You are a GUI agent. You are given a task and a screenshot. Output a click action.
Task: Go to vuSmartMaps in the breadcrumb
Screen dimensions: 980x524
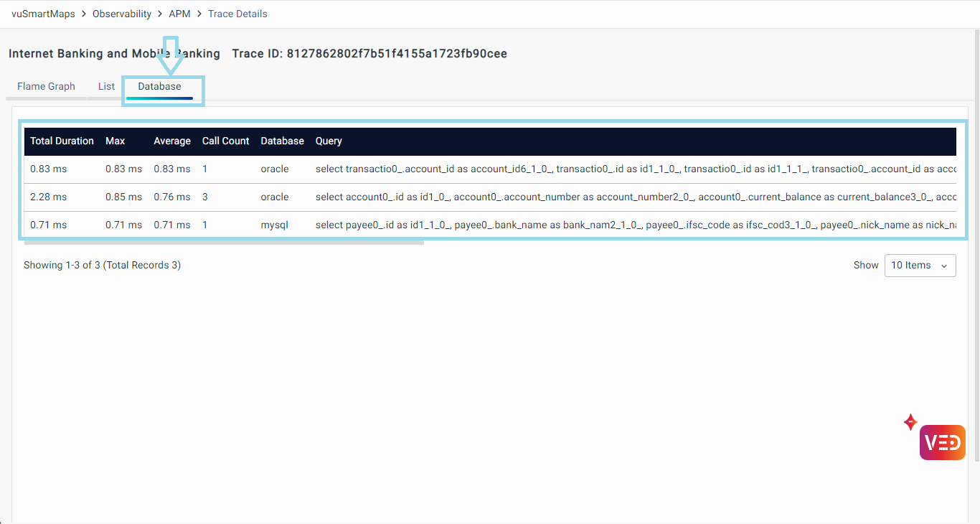pos(43,14)
